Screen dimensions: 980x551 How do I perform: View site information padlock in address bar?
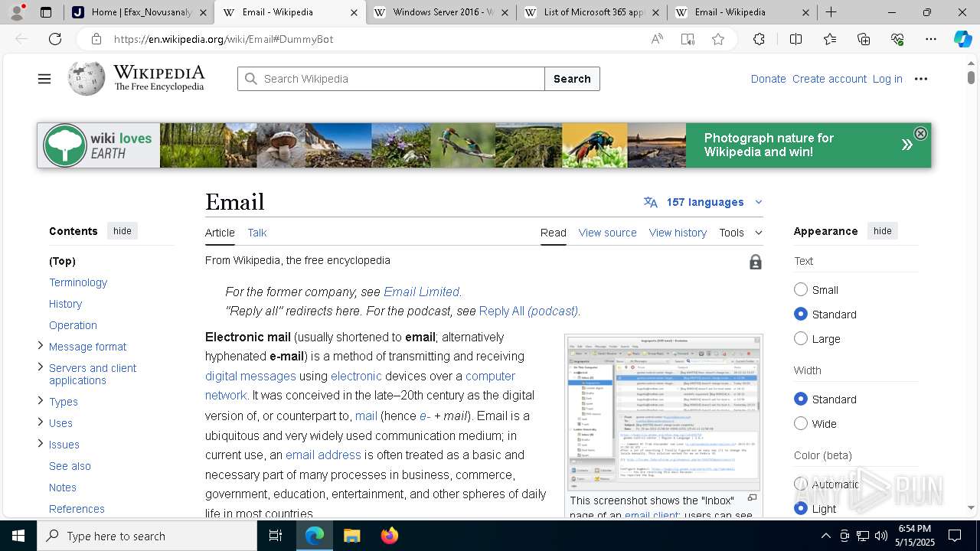click(96, 39)
